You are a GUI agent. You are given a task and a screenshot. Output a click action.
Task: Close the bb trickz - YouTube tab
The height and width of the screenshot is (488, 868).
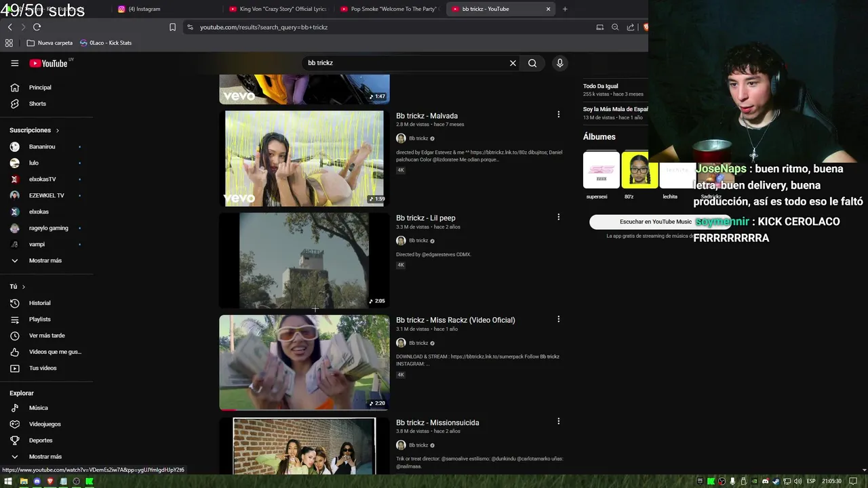coord(548,9)
